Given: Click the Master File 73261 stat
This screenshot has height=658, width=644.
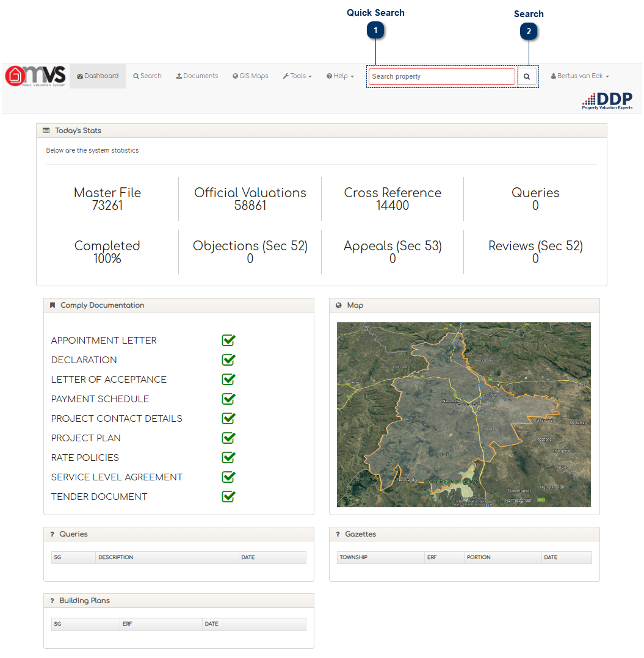Looking at the screenshot, I should coord(107,199).
